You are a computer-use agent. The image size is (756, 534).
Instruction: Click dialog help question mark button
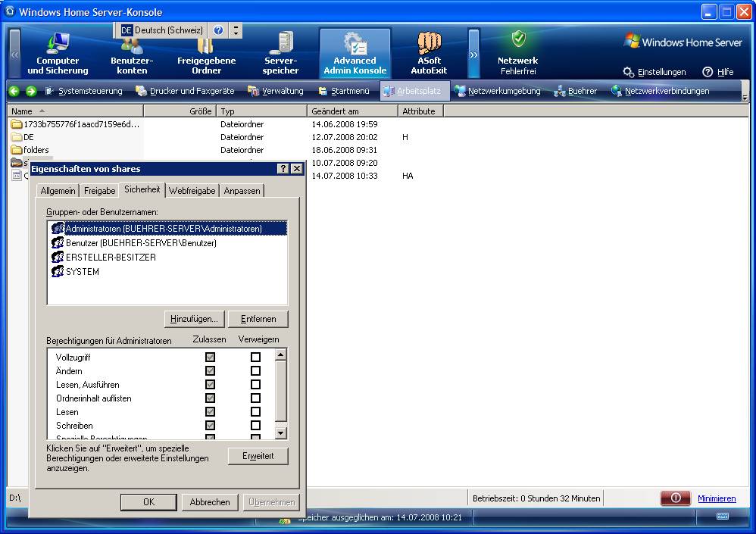283,169
